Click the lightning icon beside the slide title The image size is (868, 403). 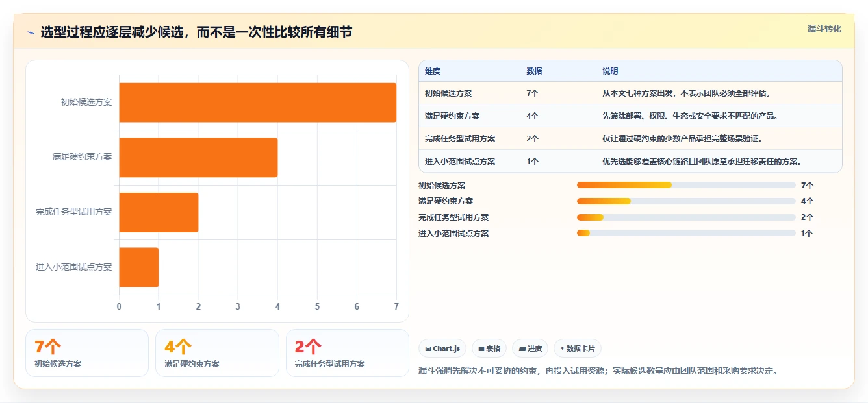point(31,32)
